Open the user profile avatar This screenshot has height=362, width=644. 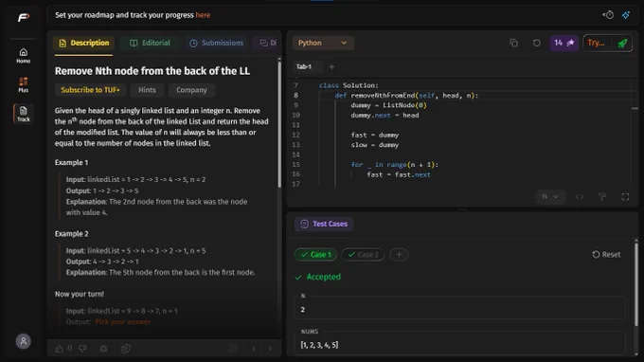24,341
